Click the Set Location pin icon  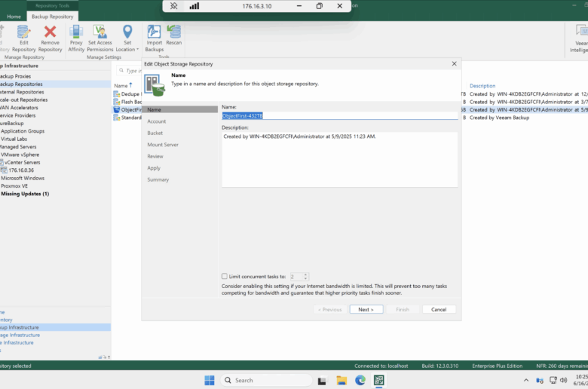[x=127, y=32]
